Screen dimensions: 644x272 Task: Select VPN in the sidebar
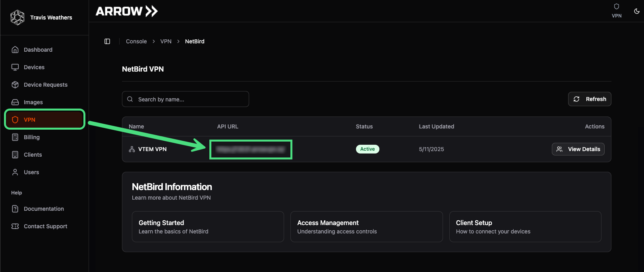[44, 120]
